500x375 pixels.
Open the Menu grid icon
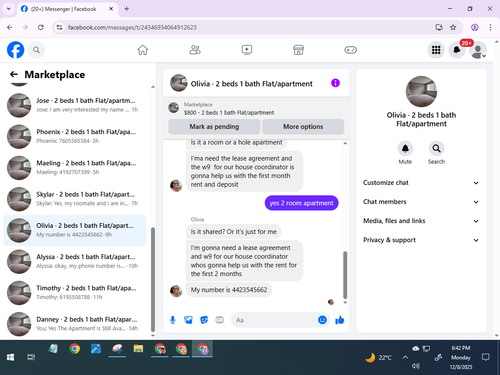[436, 50]
